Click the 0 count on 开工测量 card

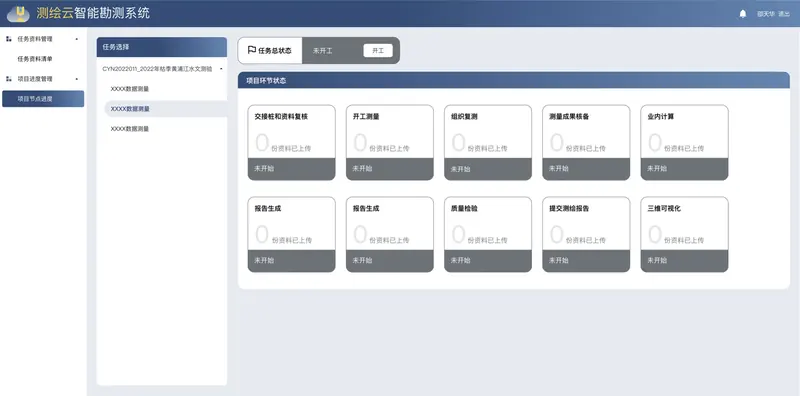[360, 143]
